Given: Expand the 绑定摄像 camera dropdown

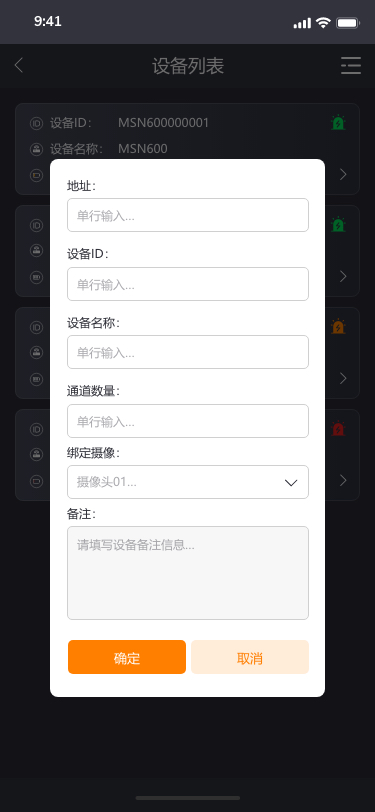Looking at the screenshot, I should tap(188, 482).
